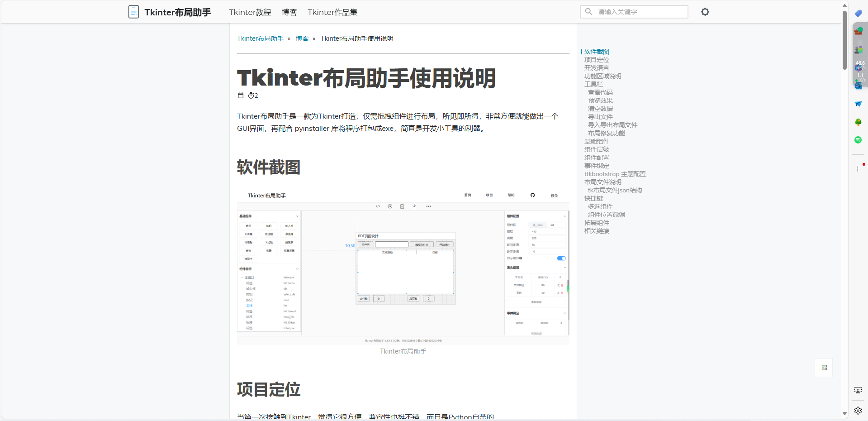Open the theme settings gear icon in header

pos(705,12)
